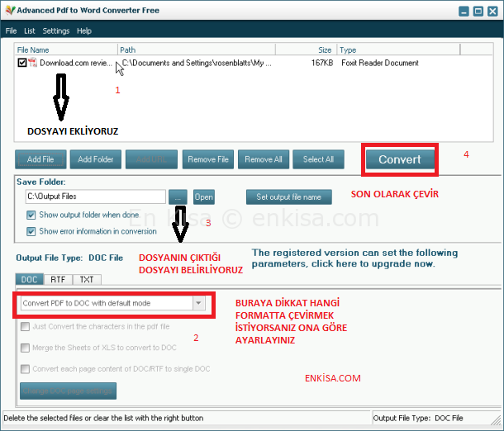Viewport: 504px width, 431px height.
Task: Sort by the File Name column header
Action: click(x=66, y=50)
